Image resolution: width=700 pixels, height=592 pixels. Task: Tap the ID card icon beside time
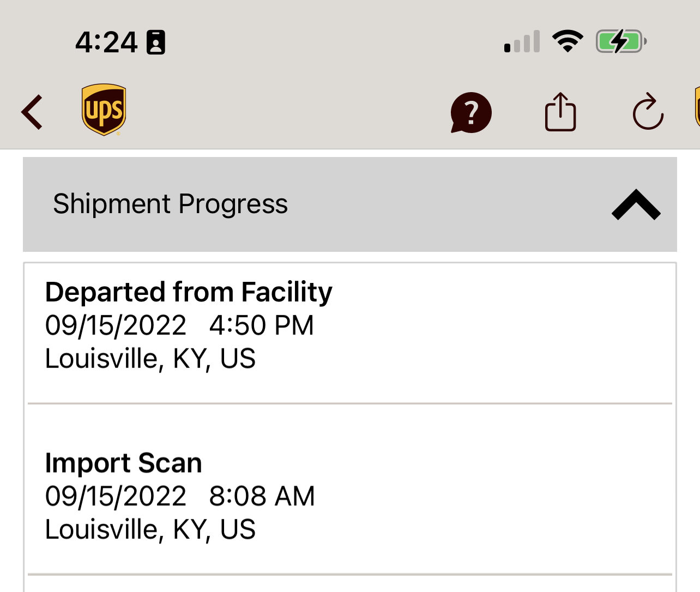156,43
